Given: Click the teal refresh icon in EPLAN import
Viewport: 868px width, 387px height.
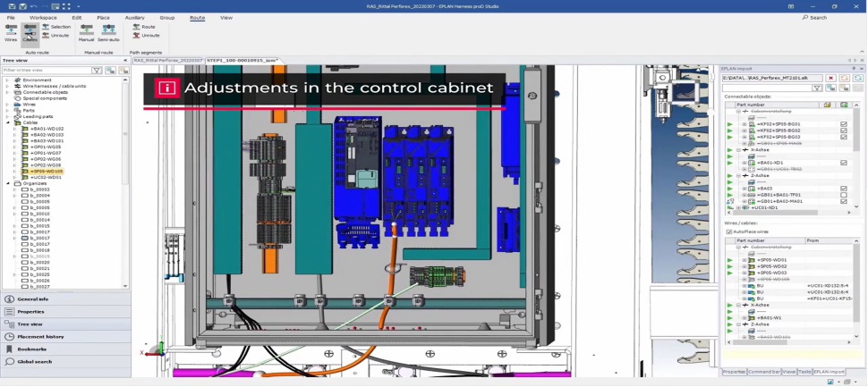Looking at the screenshot, I should tap(857, 78).
